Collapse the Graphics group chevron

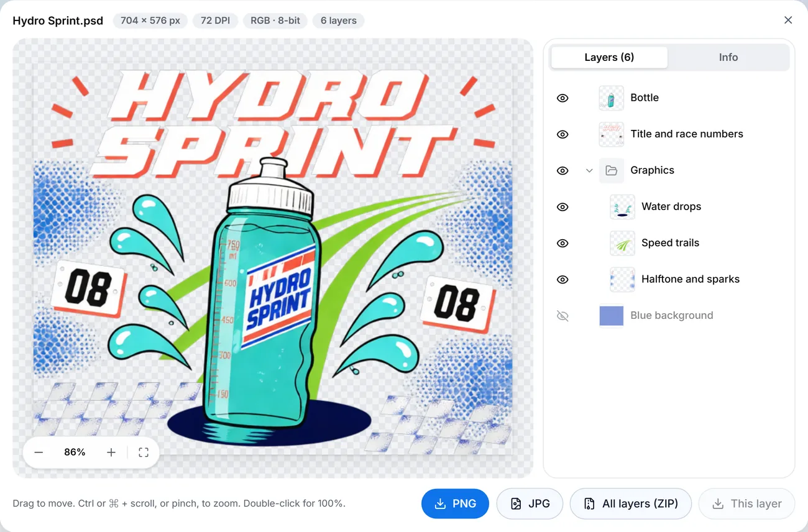coord(589,170)
